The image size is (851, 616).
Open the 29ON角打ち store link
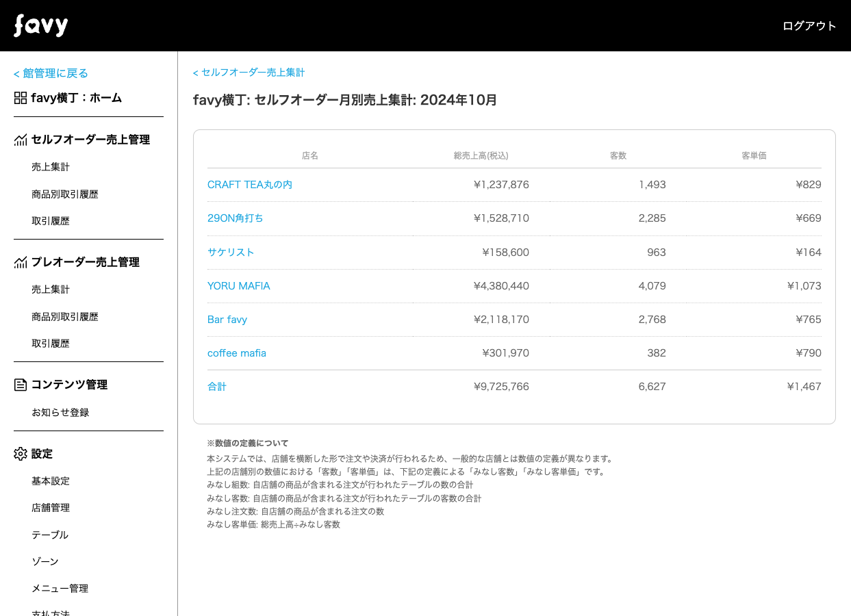[x=236, y=218]
